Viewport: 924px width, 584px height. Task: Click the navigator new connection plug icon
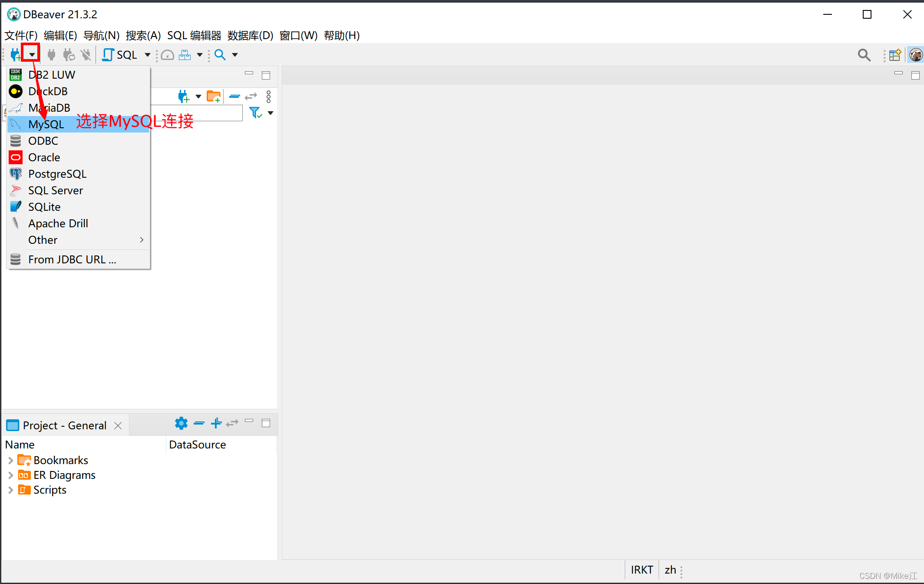coord(184,96)
